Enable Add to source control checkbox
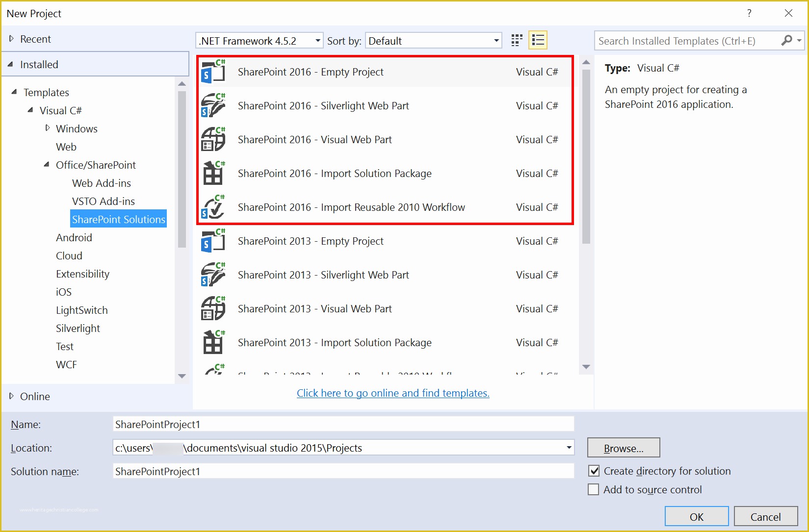This screenshot has height=532, width=809. (x=594, y=489)
